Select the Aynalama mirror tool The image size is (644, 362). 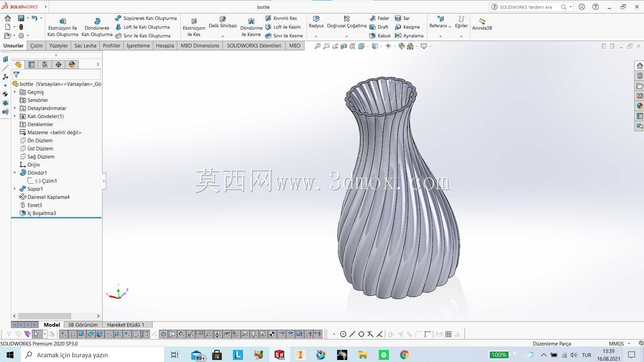409,36
